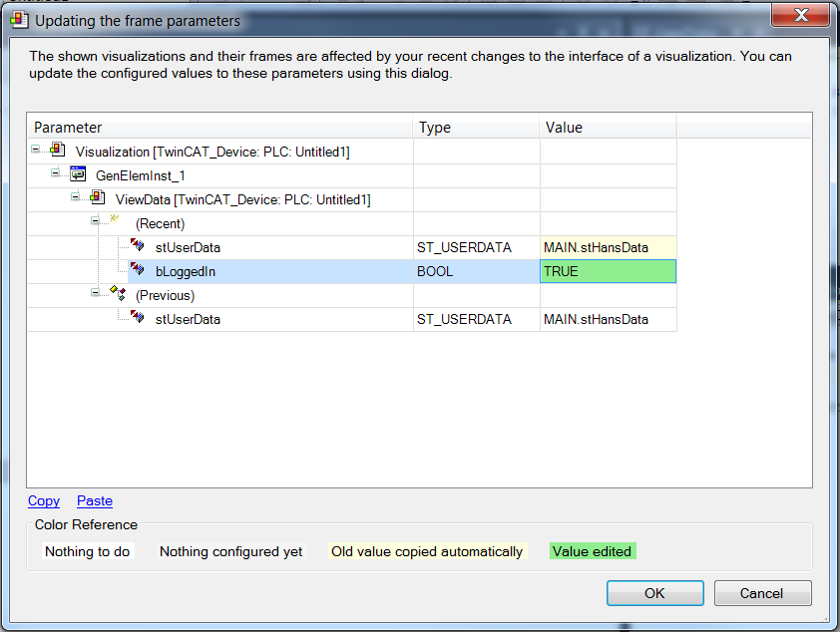Collapse the ViewData node
The image size is (840, 632).
click(76, 197)
